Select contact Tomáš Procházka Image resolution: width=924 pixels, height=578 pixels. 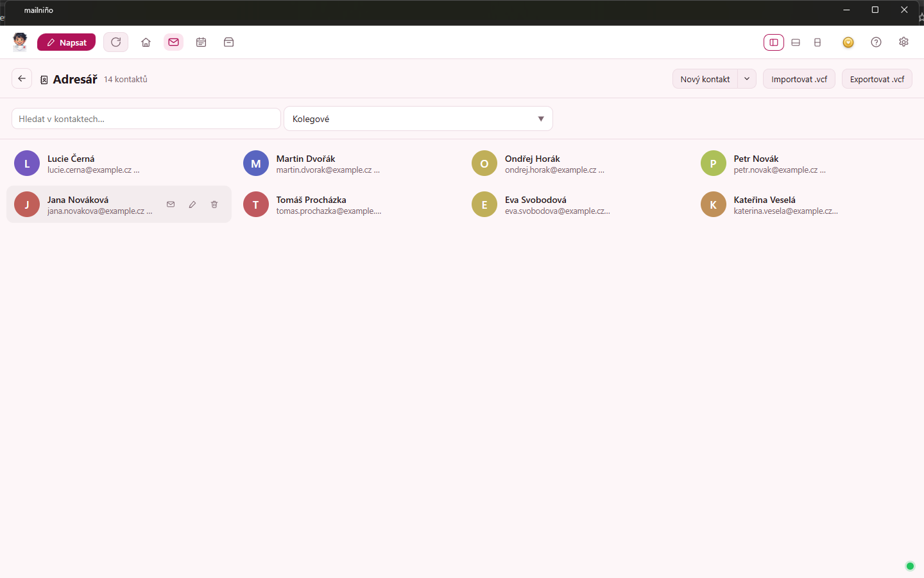pyautogui.click(x=348, y=205)
